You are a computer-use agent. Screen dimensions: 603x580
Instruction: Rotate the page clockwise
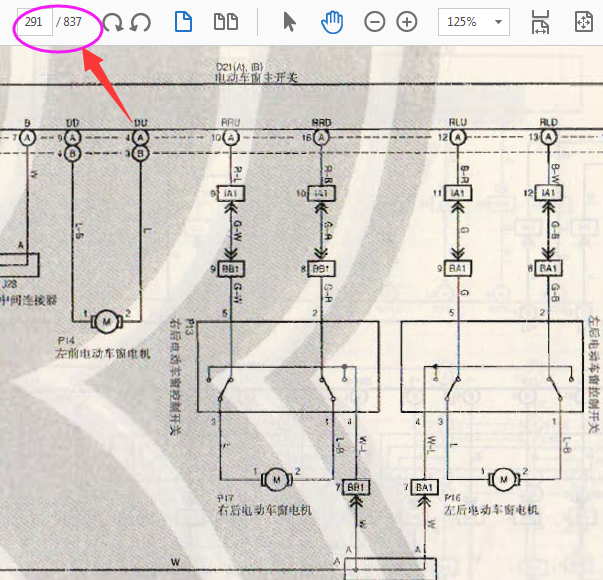[113, 22]
